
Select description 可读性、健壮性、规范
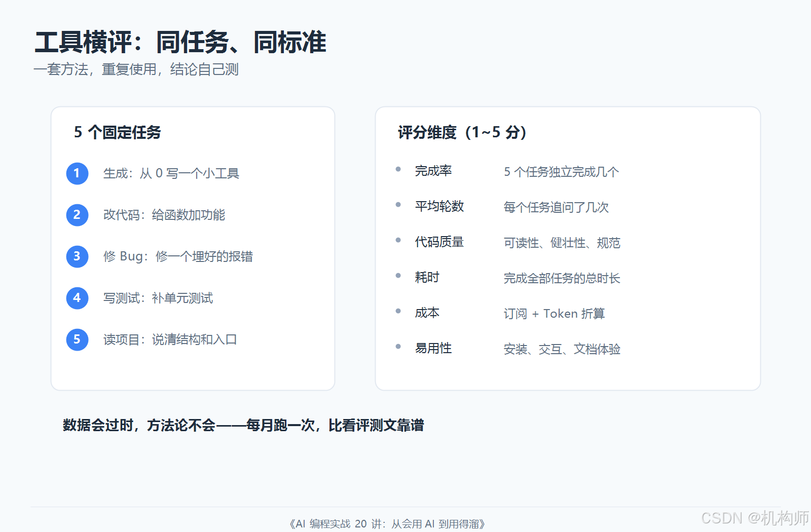562,243
